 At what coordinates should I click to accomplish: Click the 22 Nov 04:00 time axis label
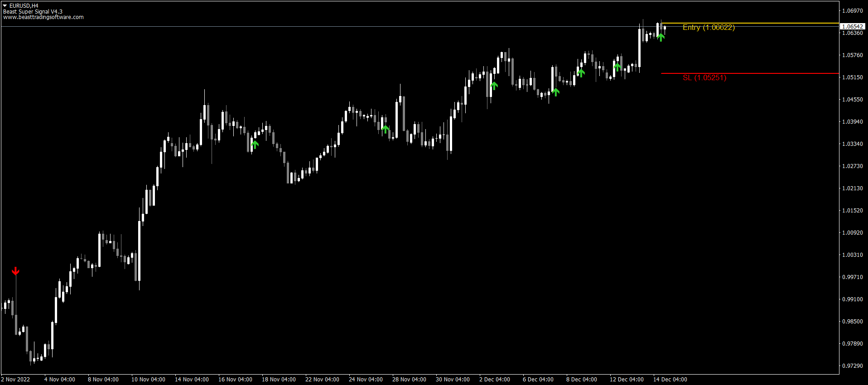tap(322, 380)
